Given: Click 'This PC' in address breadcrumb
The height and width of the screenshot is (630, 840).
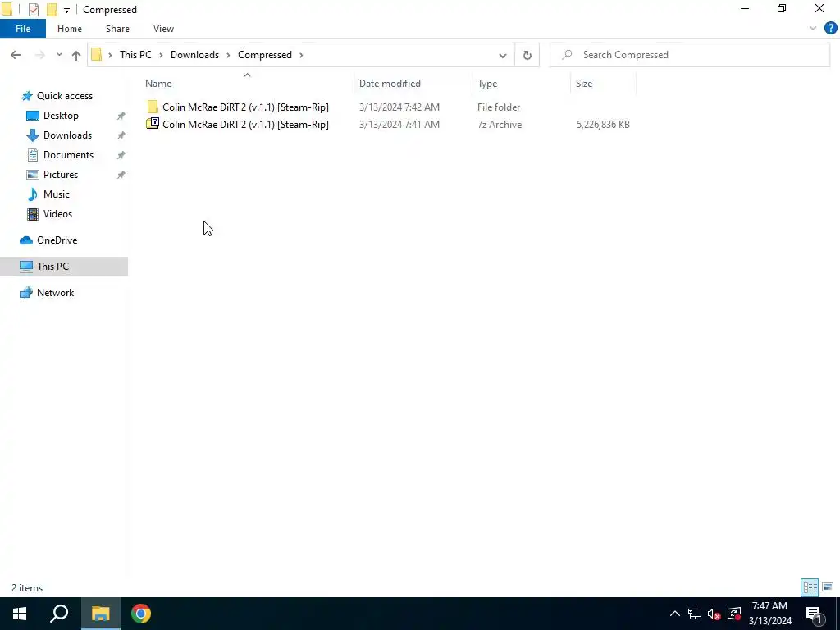Looking at the screenshot, I should click(x=135, y=55).
